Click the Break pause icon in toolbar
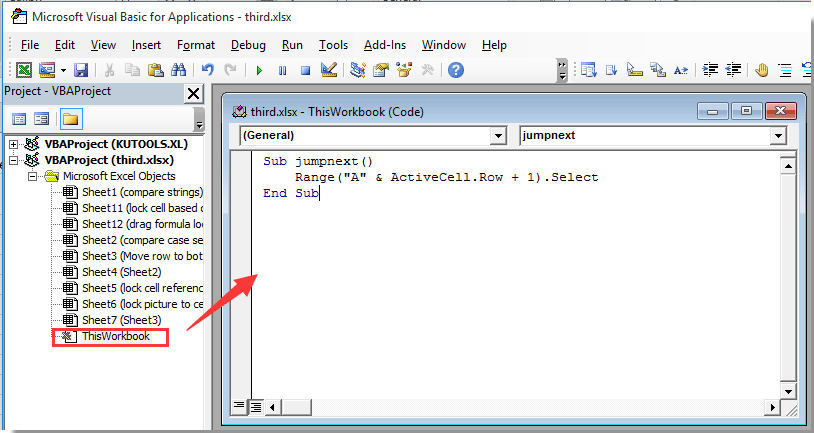814x433 pixels. click(x=282, y=70)
